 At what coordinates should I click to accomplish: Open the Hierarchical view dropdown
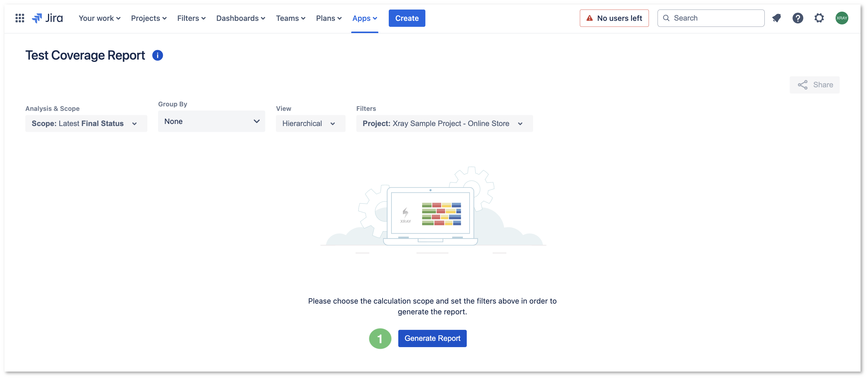tap(310, 123)
